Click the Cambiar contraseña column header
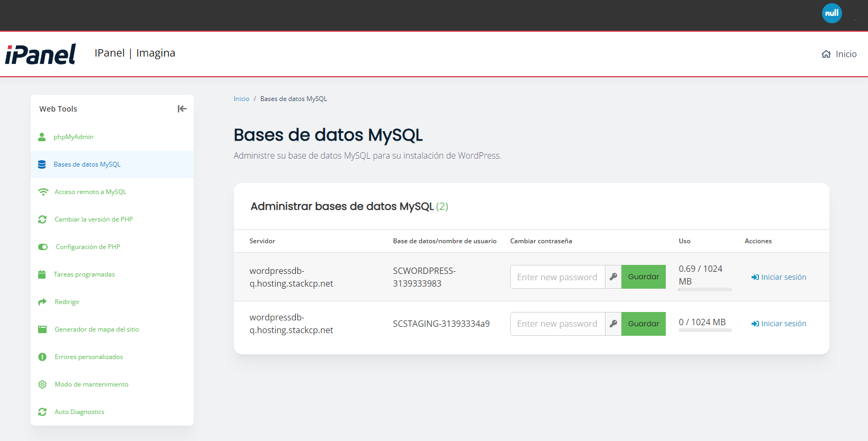The width and height of the screenshot is (868, 441). (541, 241)
